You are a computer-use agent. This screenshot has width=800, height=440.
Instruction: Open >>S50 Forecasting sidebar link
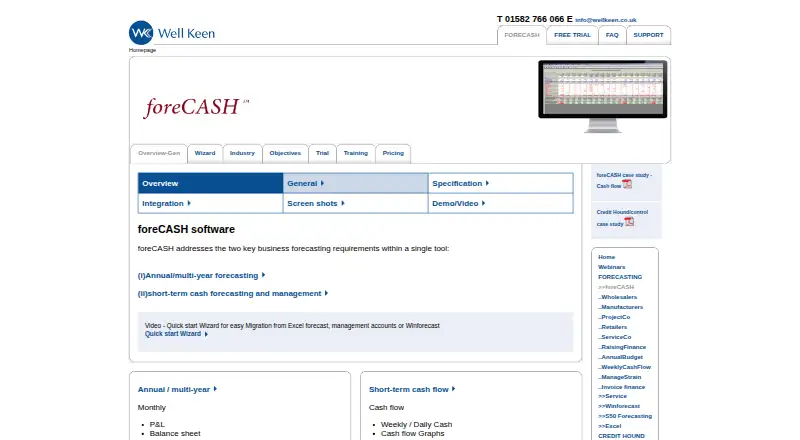[625, 416]
